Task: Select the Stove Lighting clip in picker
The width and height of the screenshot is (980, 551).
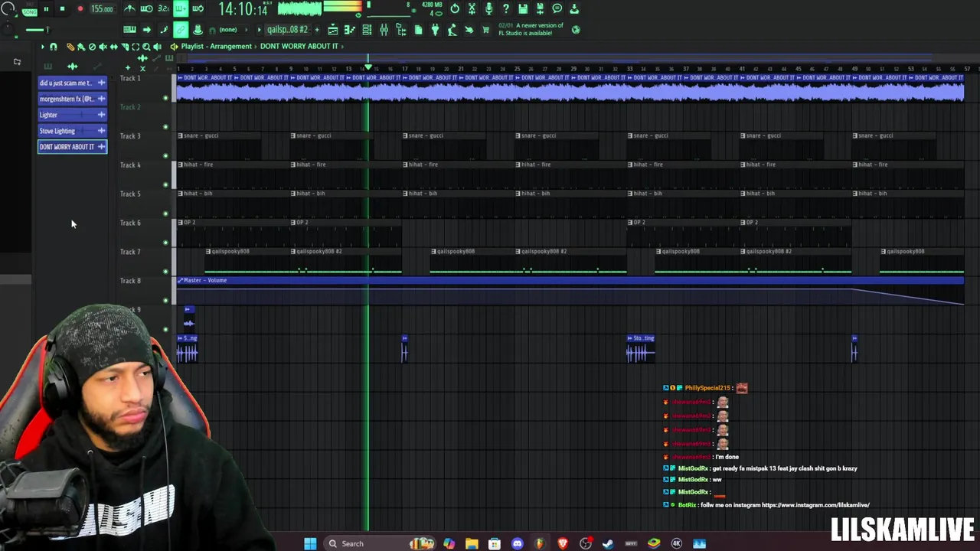Action: click(72, 131)
